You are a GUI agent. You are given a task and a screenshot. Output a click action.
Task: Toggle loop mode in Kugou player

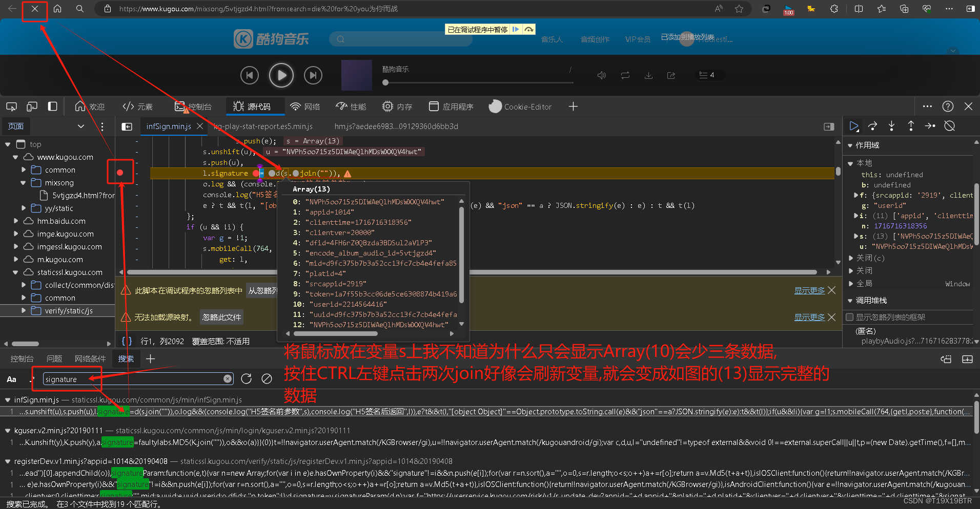click(x=625, y=75)
